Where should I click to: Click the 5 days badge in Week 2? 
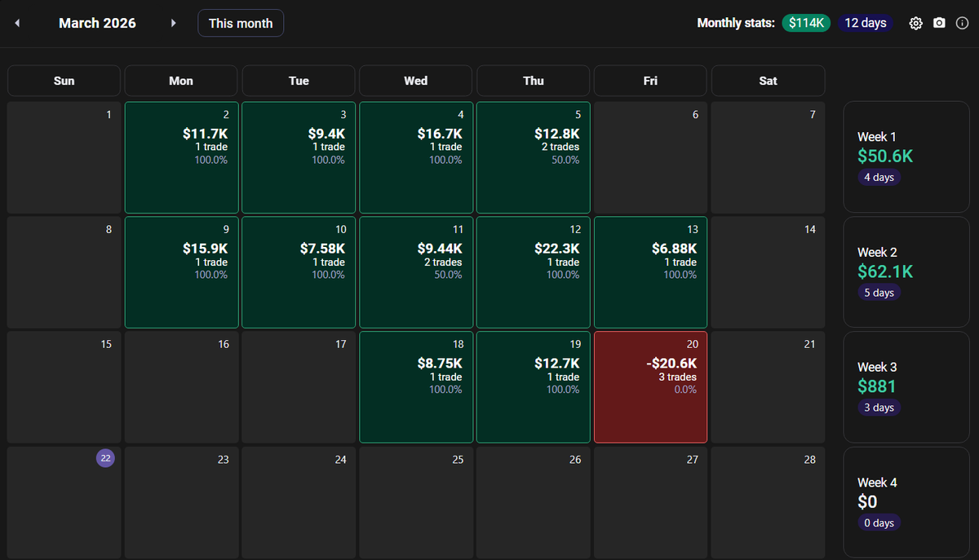coord(879,293)
